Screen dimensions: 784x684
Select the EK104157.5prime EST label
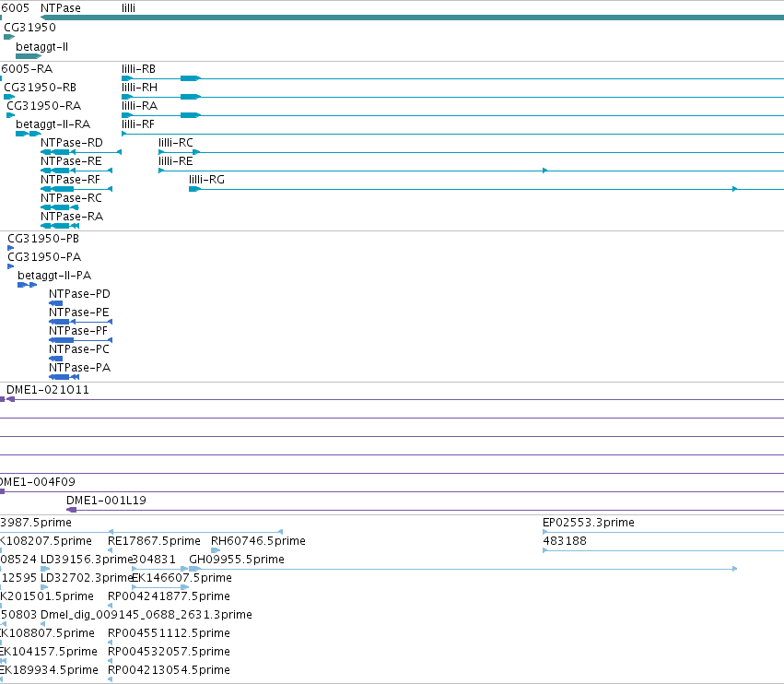(49, 653)
